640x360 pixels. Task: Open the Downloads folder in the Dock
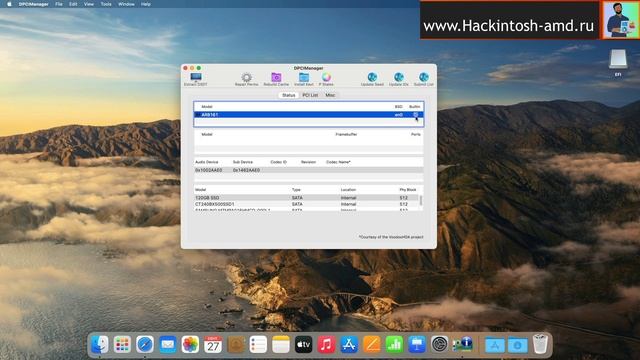[518, 345]
